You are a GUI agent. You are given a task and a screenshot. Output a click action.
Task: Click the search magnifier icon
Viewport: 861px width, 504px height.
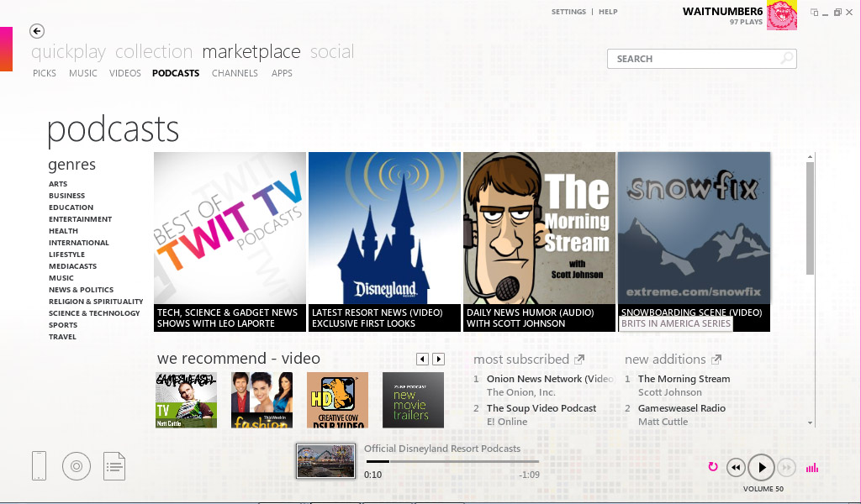(x=787, y=58)
